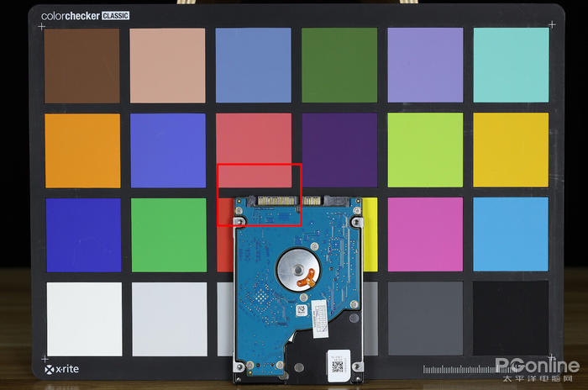Click the purplish-blue patch beside orange
The width and height of the screenshot is (588, 390).
[x=168, y=150]
